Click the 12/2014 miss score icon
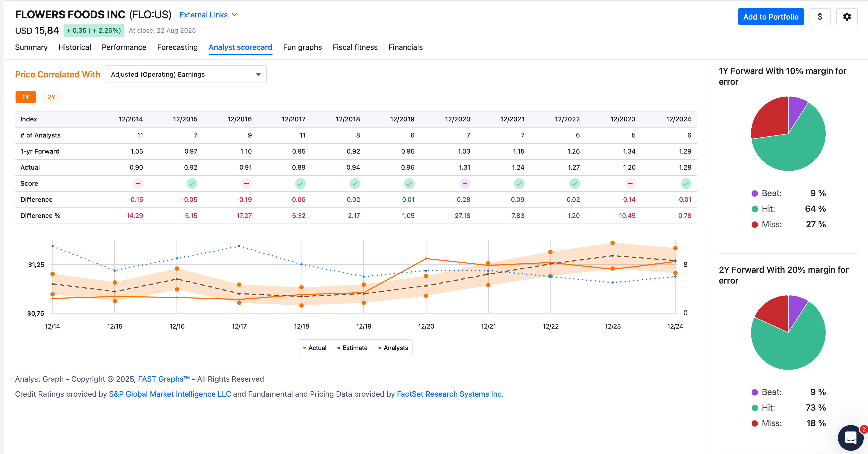 pos(138,184)
